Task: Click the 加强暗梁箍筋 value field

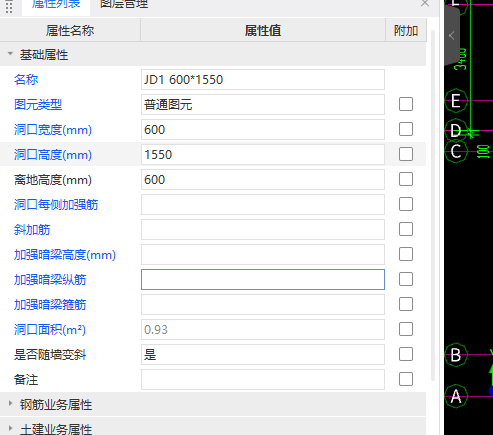Action: [263, 305]
